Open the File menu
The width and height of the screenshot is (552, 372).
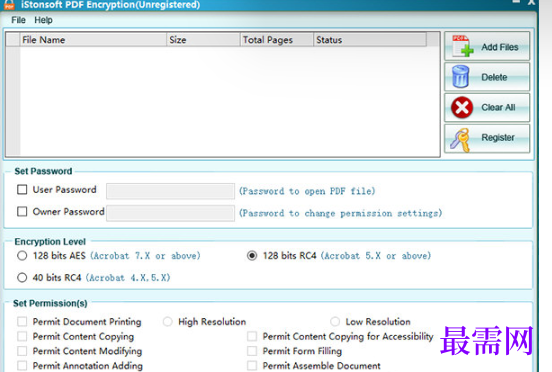(x=18, y=20)
